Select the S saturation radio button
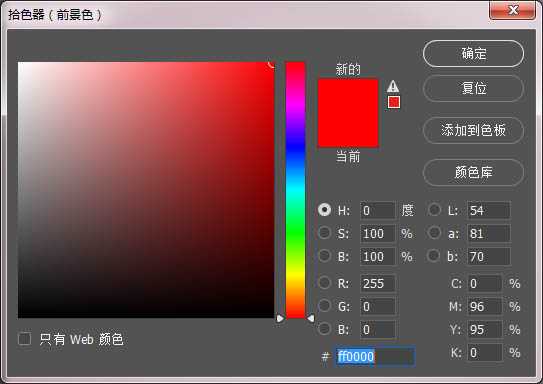 324,233
